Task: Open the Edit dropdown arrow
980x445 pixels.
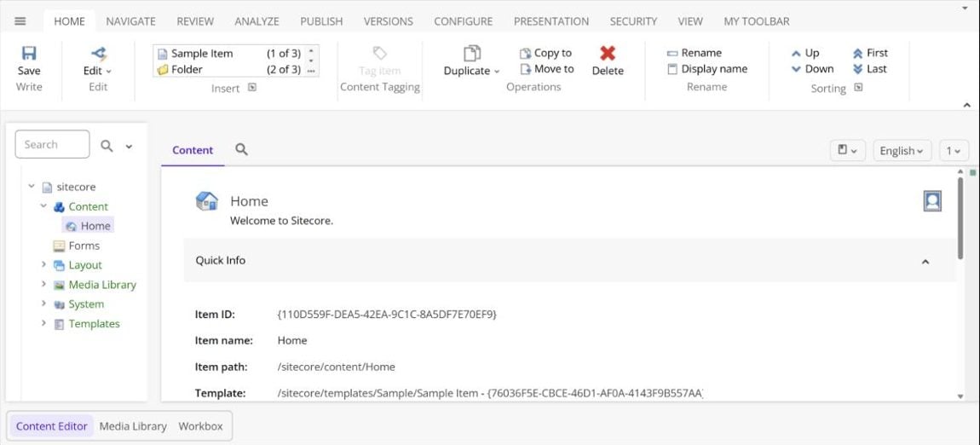Action: [x=109, y=72]
